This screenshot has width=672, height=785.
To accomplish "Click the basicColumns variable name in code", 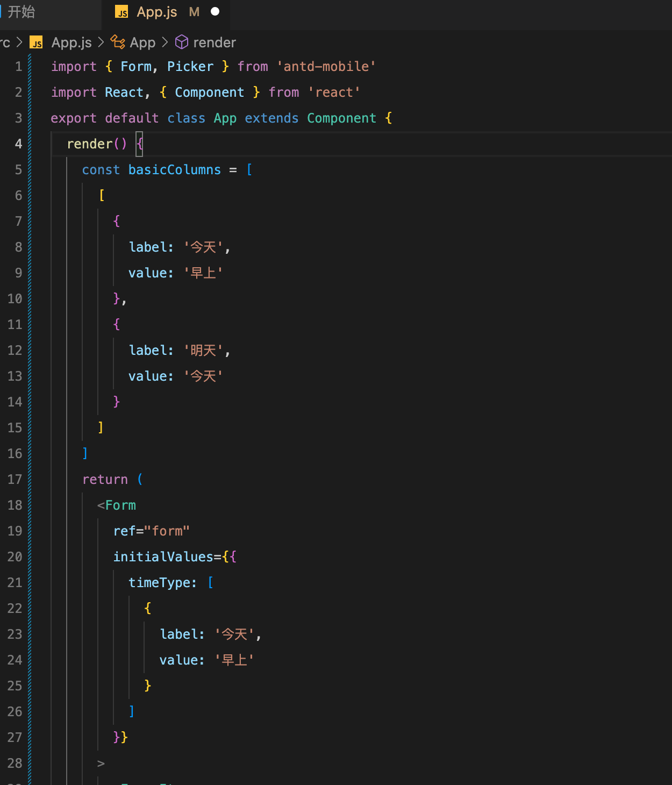I will pyautogui.click(x=174, y=169).
